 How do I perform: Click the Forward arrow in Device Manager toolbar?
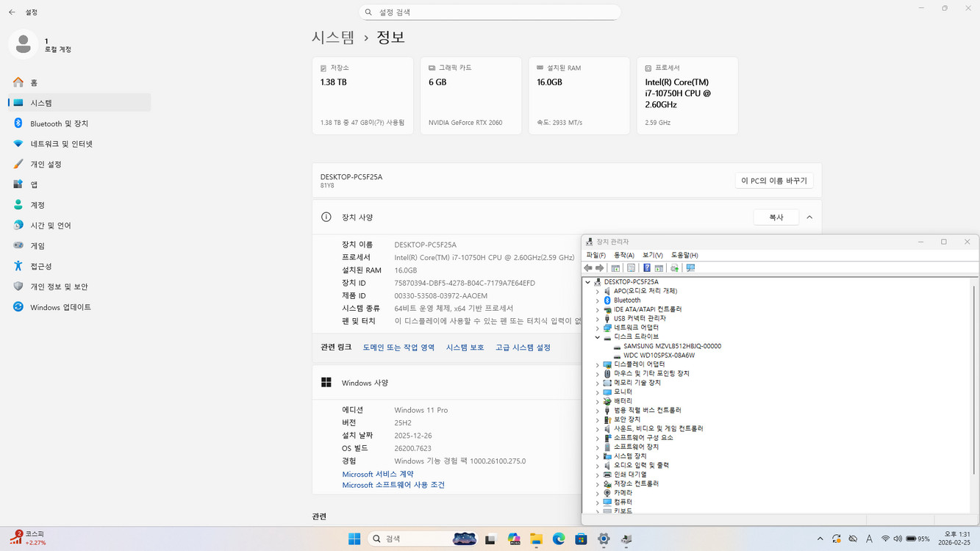[598, 267]
